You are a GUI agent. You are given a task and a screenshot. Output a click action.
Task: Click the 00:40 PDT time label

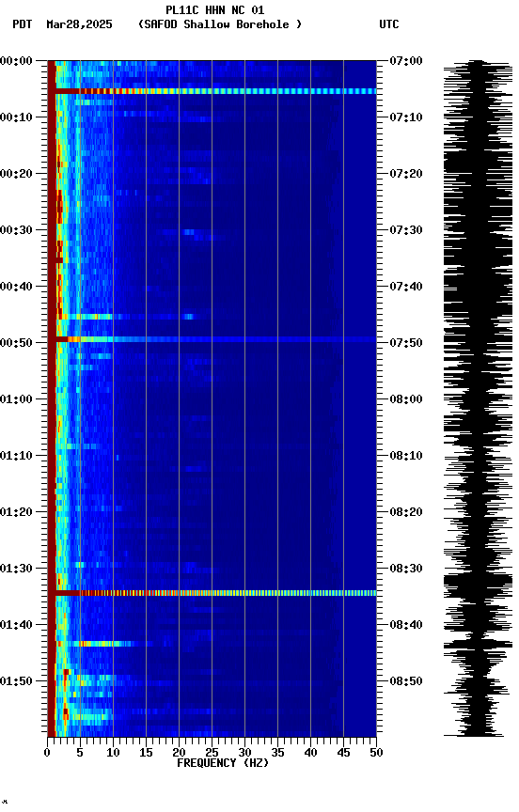16,287
